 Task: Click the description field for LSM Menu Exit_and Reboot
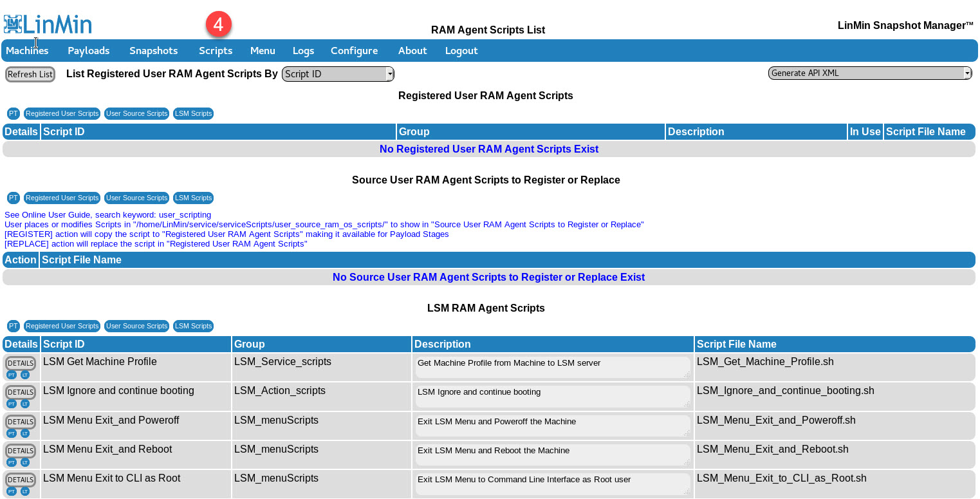coord(552,455)
